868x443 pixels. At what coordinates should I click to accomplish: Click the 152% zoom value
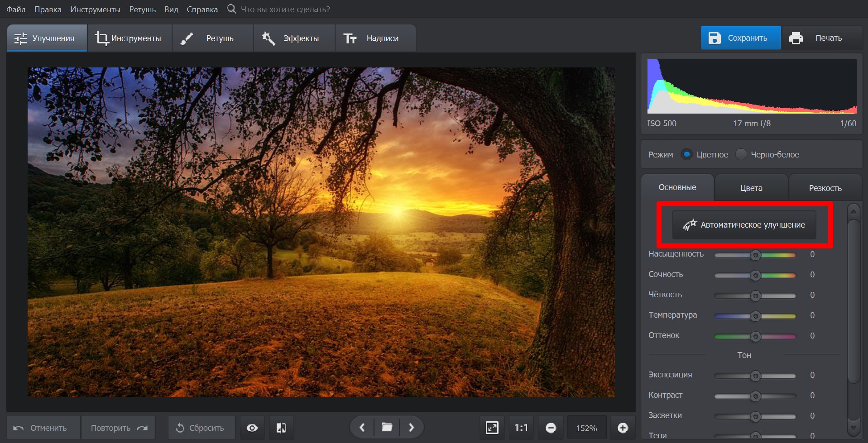pos(586,428)
